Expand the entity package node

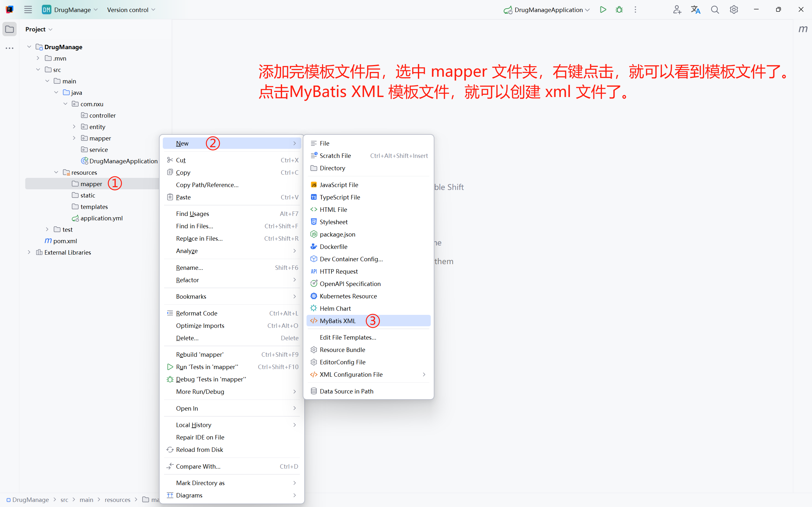pyautogui.click(x=74, y=127)
